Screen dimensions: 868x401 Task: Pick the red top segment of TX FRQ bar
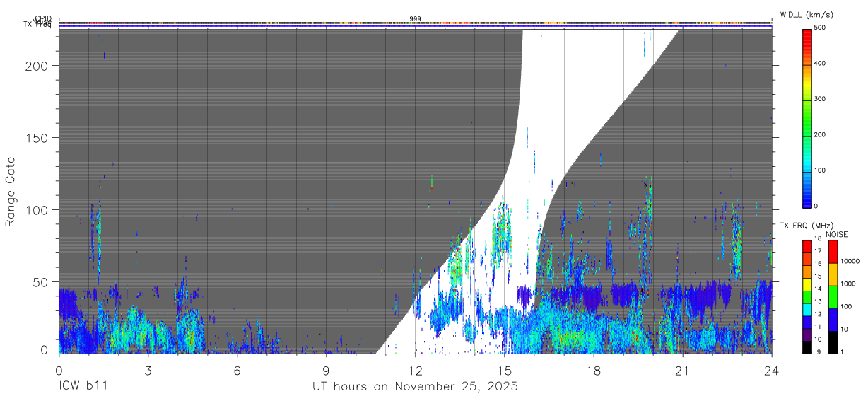pos(807,246)
